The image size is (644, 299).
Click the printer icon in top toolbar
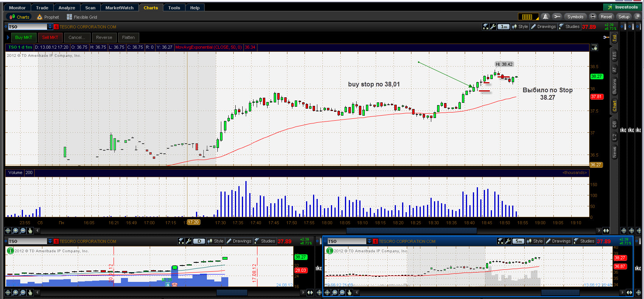click(x=593, y=16)
